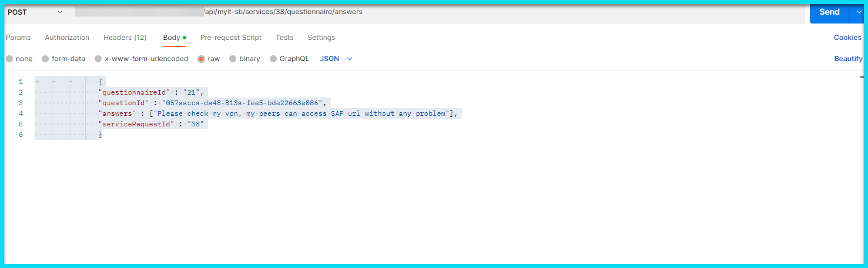Screen dimensions: 868x268
Task: Open the Pre-request Script tab
Action: tap(230, 38)
